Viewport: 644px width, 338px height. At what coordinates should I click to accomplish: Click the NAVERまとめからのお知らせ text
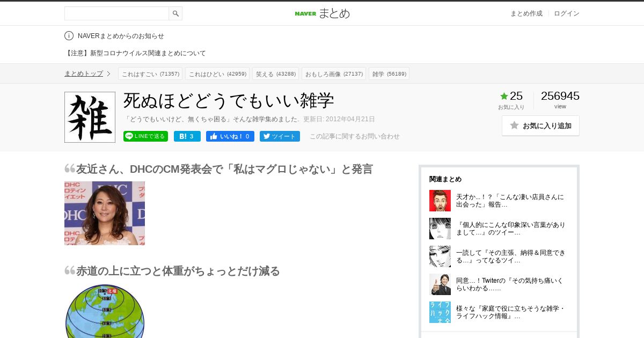(x=121, y=36)
